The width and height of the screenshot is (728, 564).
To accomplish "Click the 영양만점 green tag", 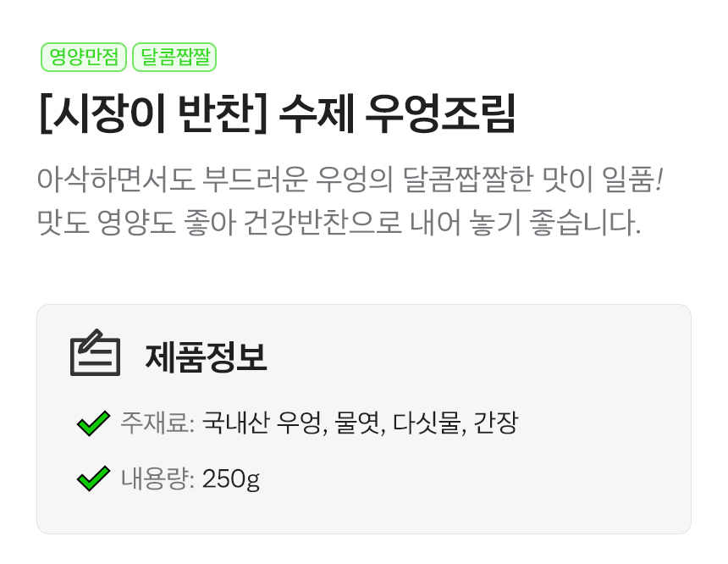I will [83, 58].
